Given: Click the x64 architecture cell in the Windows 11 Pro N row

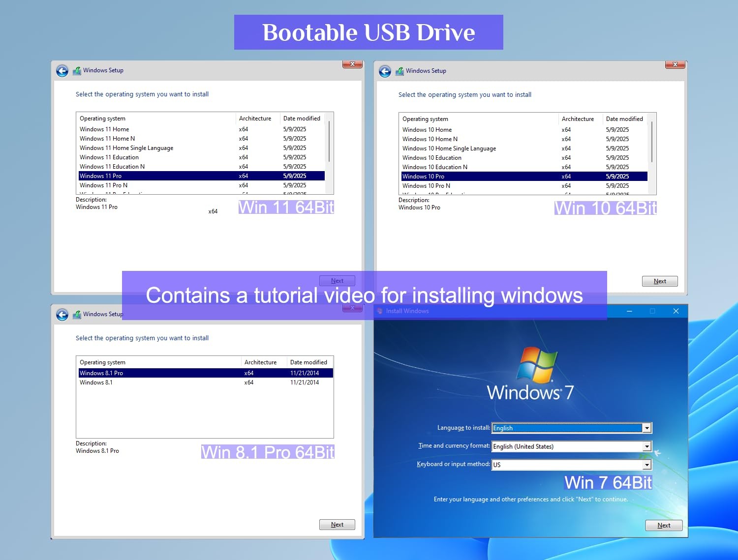Looking at the screenshot, I should tap(244, 185).
